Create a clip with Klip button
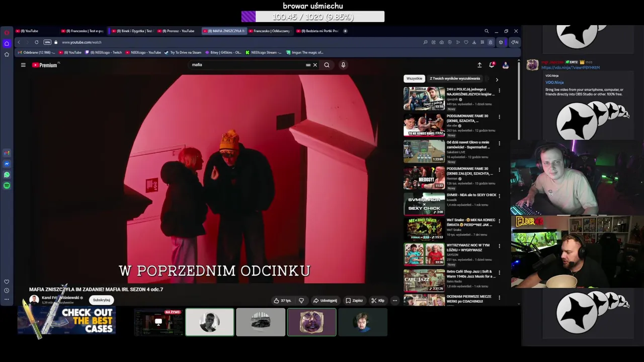The image size is (644, 362). (378, 301)
